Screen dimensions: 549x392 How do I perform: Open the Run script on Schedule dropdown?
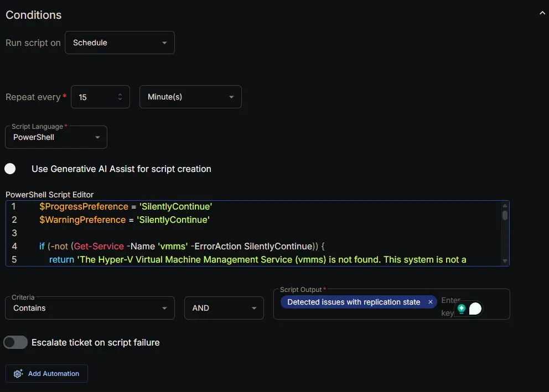click(120, 43)
